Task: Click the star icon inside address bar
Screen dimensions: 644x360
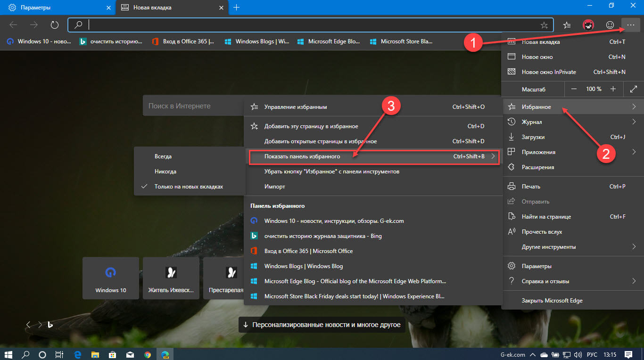Action: click(x=544, y=25)
